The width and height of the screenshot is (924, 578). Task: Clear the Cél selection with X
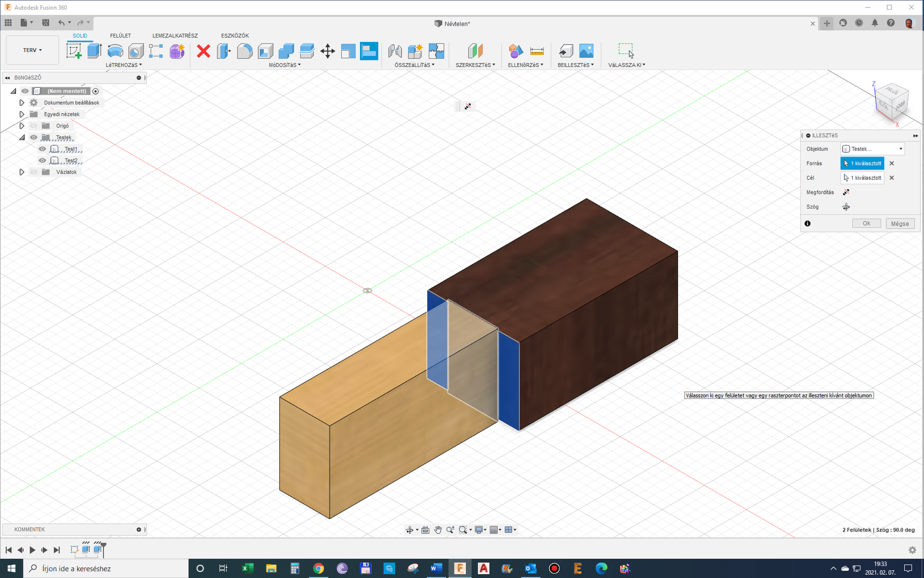[891, 178]
